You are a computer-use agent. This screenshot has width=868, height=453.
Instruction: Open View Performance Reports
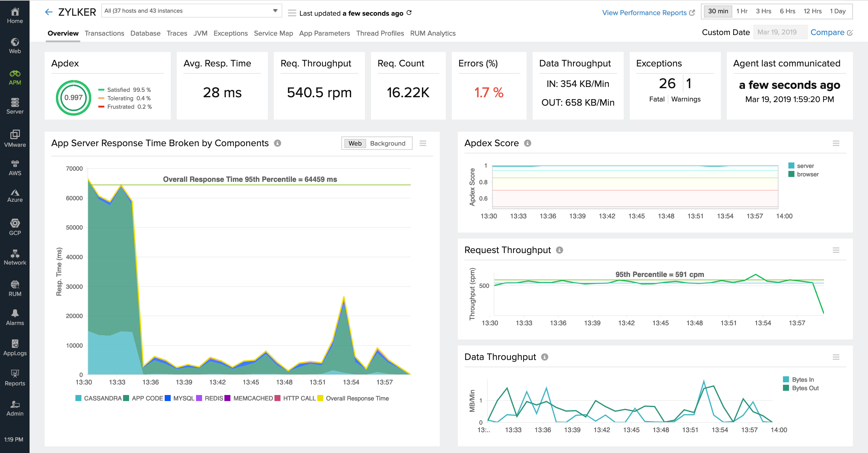[645, 13]
